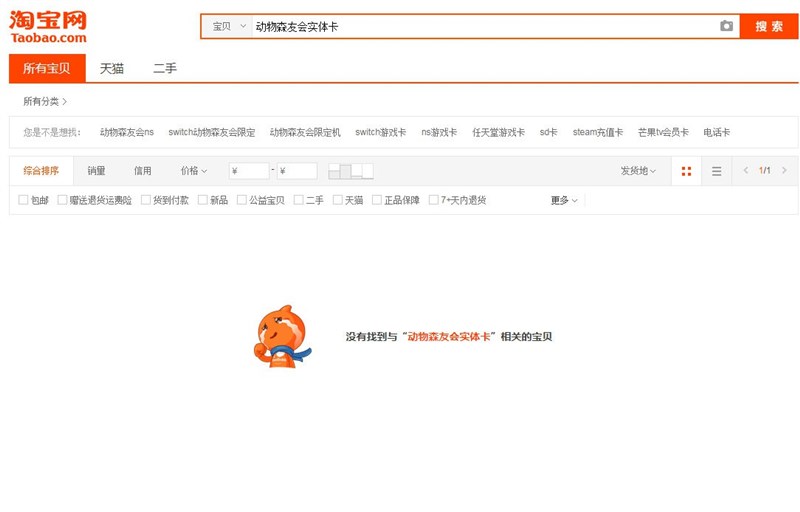Click suggestion 芒果tv会员卡
Viewport: 800px width, 512px height.
pyautogui.click(x=663, y=133)
